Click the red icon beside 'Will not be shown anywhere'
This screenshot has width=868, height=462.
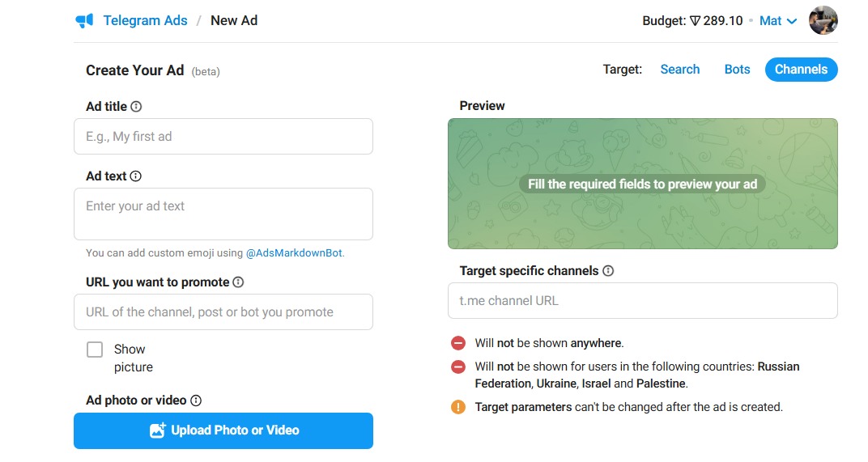[x=458, y=343]
